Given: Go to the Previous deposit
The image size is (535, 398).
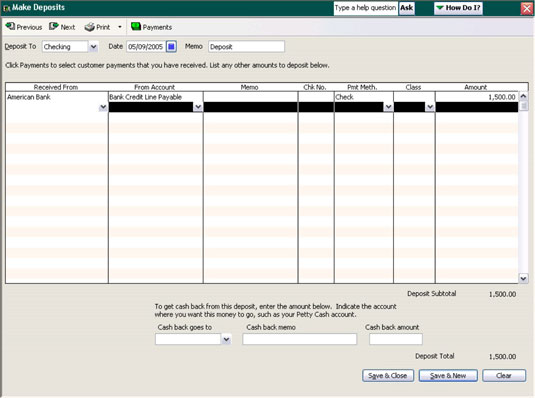Looking at the screenshot, I should 24,27.
